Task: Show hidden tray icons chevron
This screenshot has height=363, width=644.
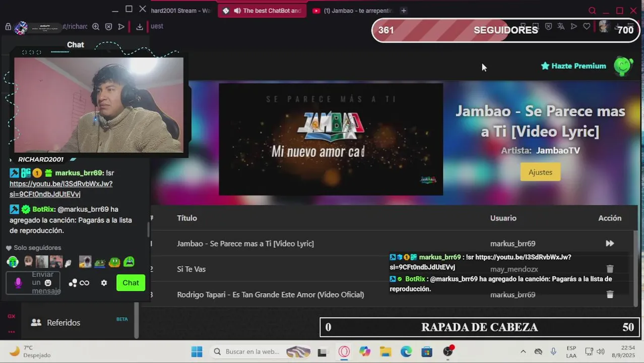Action: tap(523, 351)
